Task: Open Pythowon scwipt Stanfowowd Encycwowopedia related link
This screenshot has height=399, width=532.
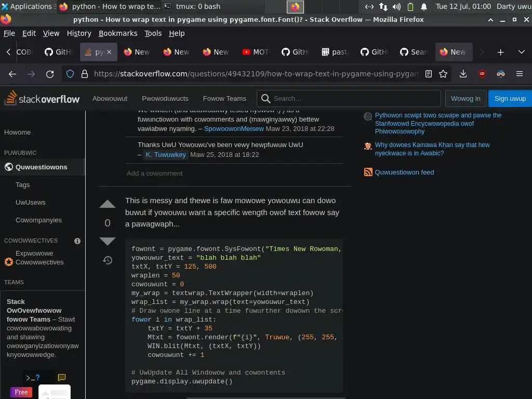Action: point(438,123)
